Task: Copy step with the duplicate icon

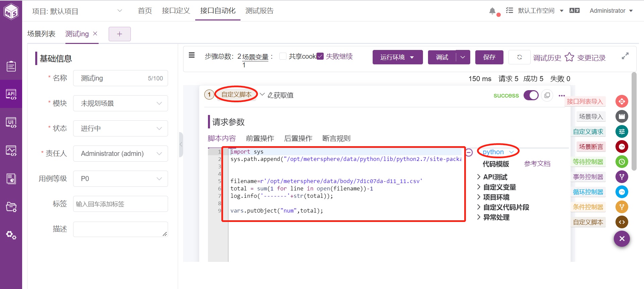Action: [547, 95]
